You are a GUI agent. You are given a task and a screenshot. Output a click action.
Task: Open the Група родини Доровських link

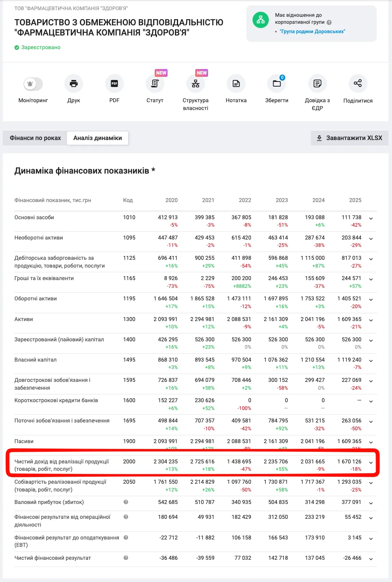click(x=313, y=31)
